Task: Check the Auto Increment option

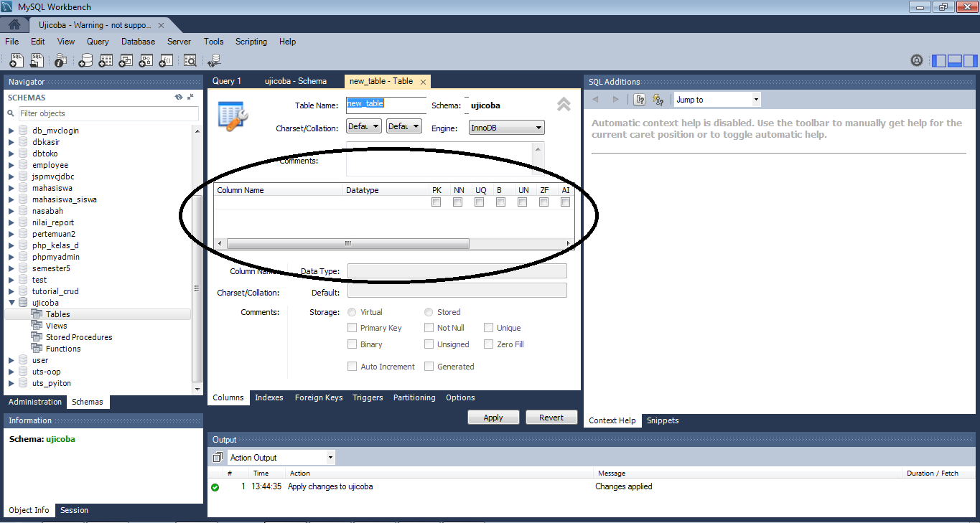Action: [x=352, y=366]
